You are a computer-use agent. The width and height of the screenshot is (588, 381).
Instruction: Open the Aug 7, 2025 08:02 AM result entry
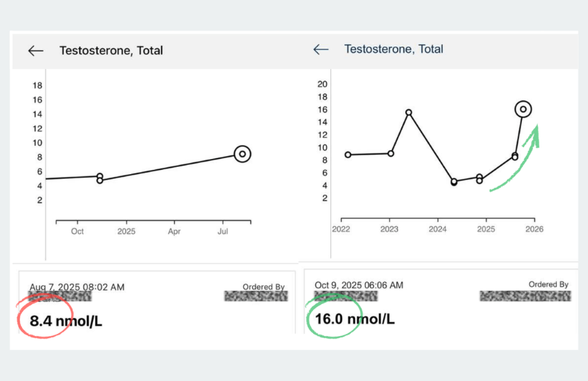click(77, 287)
